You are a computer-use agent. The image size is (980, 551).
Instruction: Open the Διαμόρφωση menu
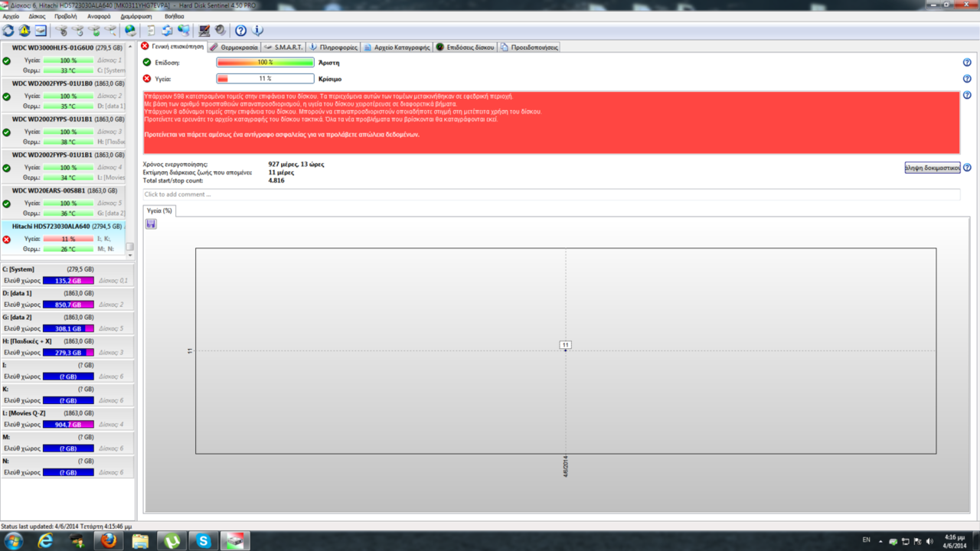tap(137, 16)
